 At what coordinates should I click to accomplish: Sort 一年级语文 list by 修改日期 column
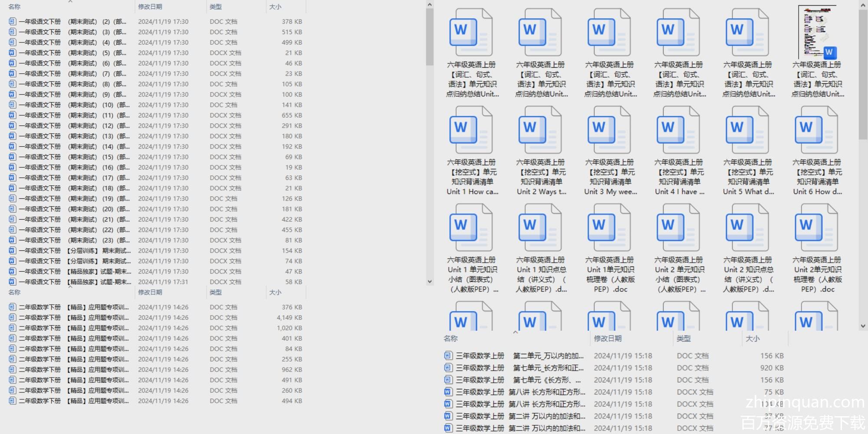[x=150, y=7]
